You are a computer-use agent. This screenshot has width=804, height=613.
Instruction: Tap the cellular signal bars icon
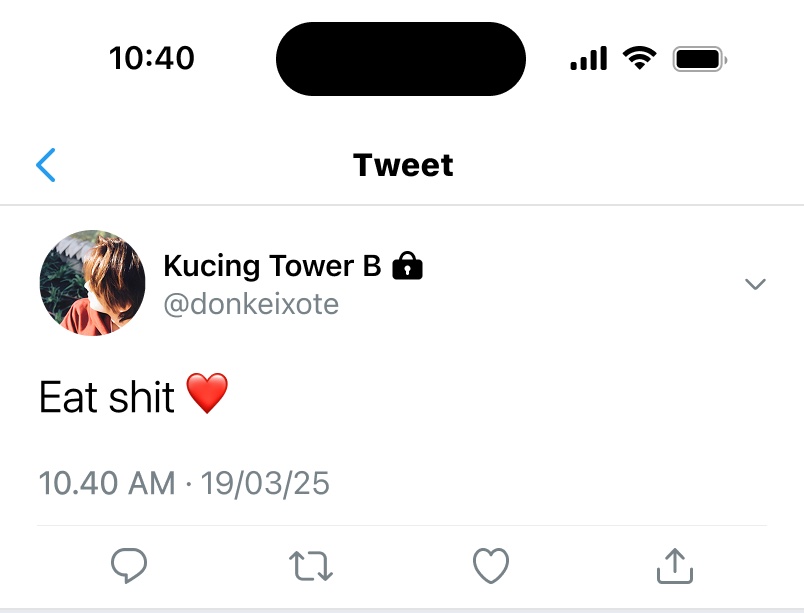pos(589,58)
